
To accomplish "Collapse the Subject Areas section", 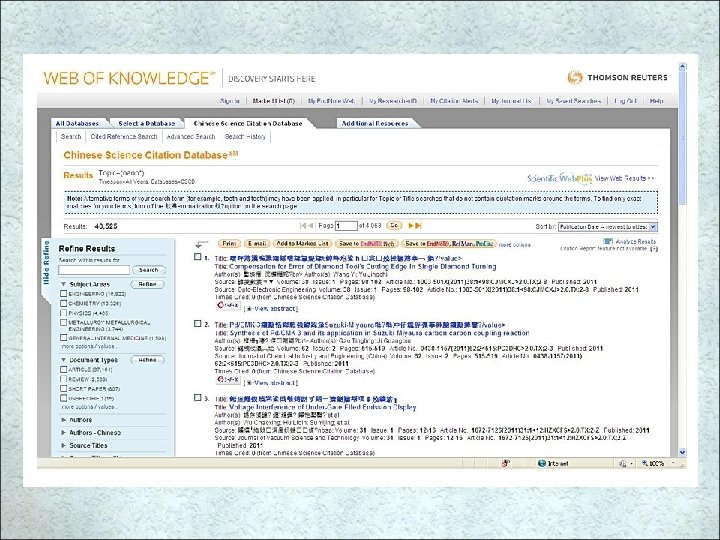I will [64, 284].
